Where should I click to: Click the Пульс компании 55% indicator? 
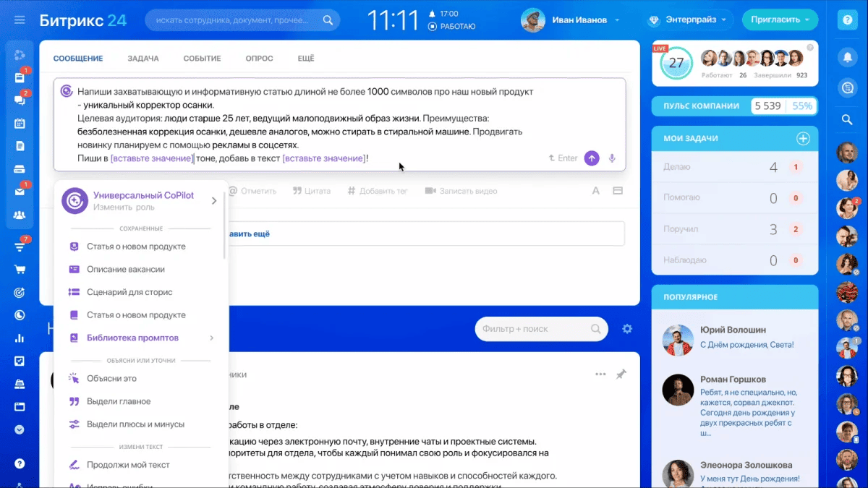(802, 106)
